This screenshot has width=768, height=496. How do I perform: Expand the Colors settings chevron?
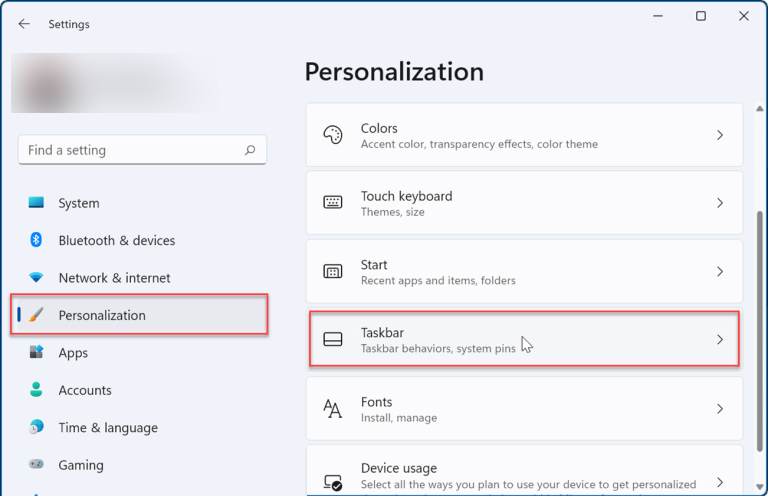[x=720, y=135]
